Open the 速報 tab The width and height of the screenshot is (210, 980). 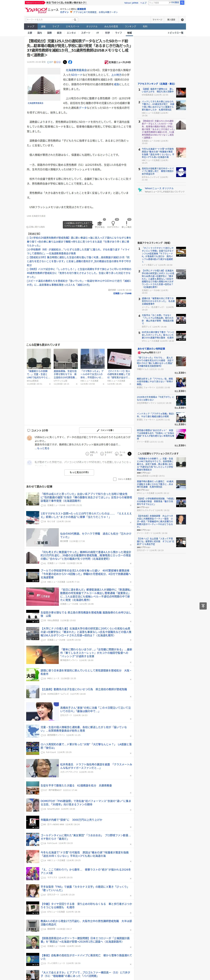point(43,27)
